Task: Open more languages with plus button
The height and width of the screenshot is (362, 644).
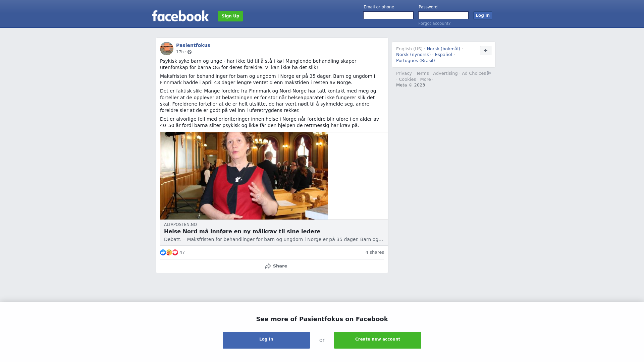Action: 486,51
